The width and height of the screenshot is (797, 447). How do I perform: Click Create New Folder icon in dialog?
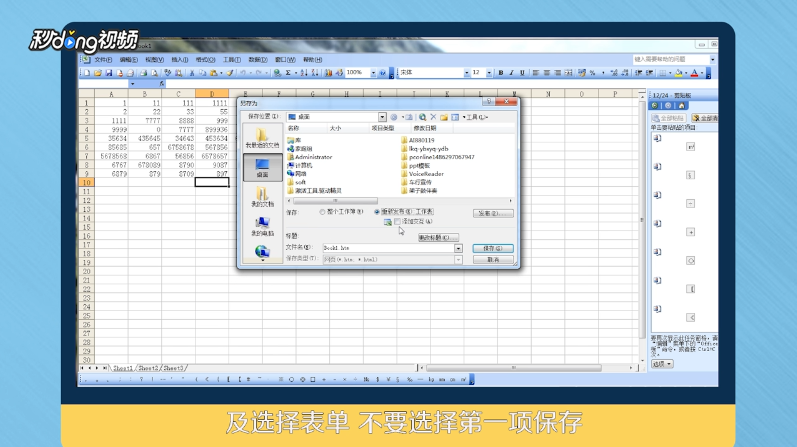(444, 117)
